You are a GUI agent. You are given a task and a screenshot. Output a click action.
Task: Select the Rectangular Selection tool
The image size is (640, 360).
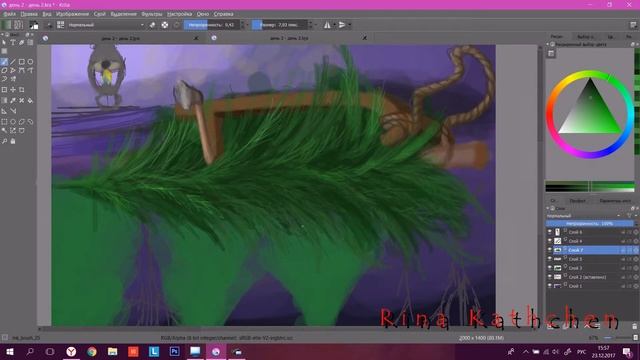[4, 122]
